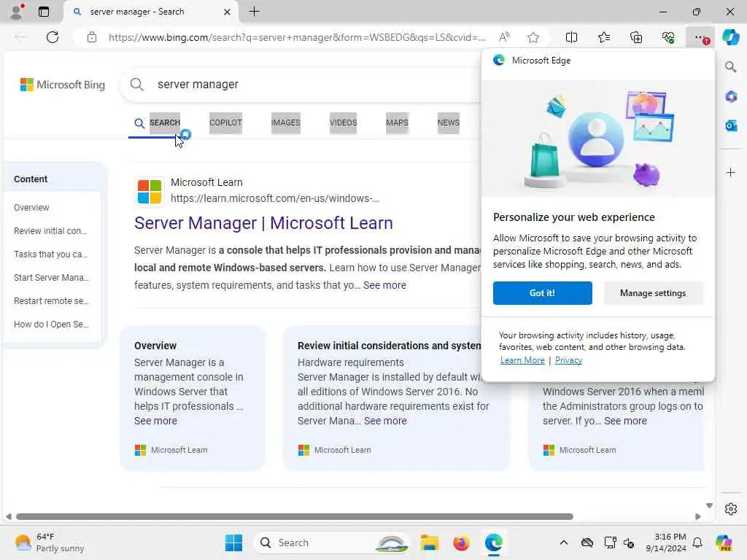Switch to the NEWS tab
Image resolution: width=747 pixels, height=560 pixels.
pos(449,122)
